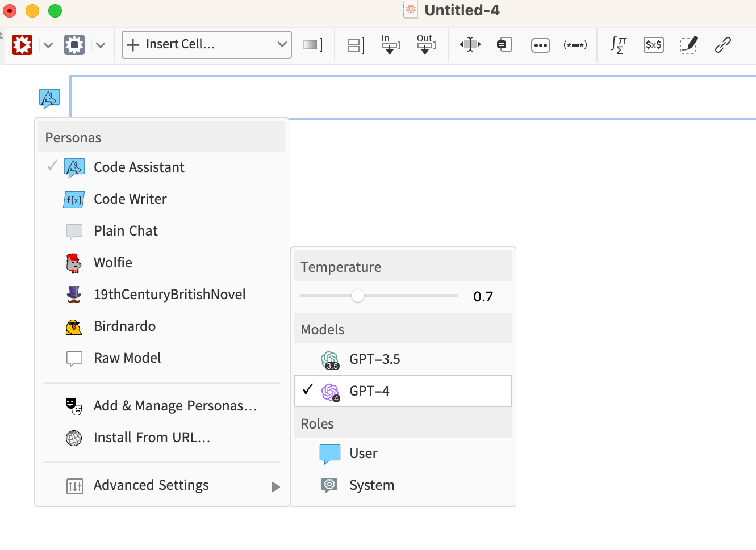
Task: Click the globe Install From URL icon
Action: pyautogui.click(x=74, y=438)
